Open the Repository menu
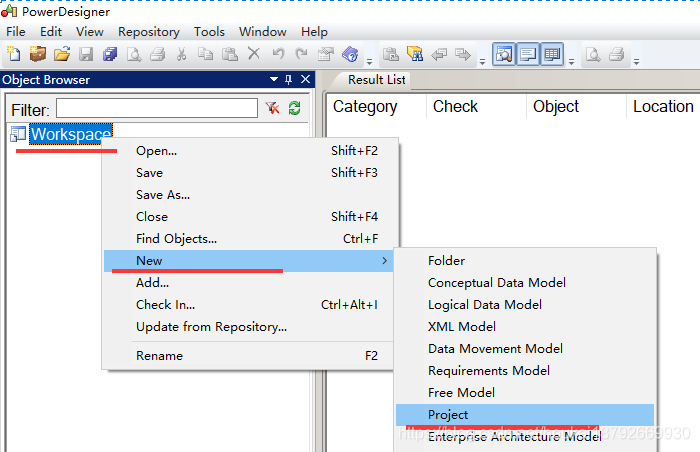 click(149, 32)
